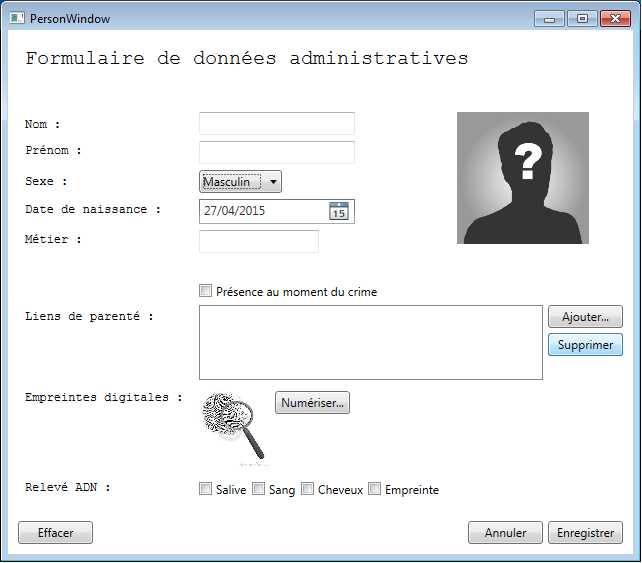Open the Sexe dropdown showing Masculin
This screenshot has width=642, height=563.
coord(241,181)
